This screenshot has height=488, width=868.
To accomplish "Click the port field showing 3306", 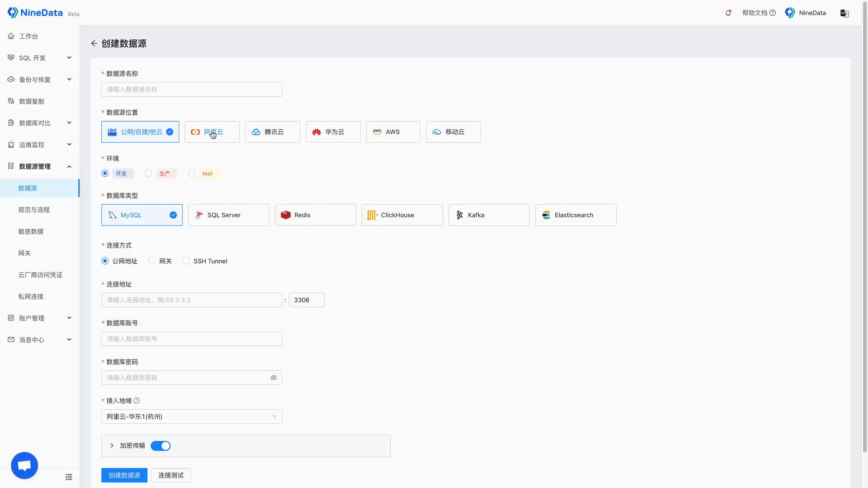I will point(307,300).
